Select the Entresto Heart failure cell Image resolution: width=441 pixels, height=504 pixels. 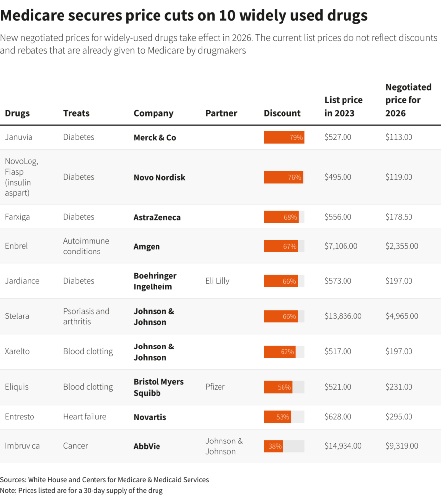click(x=85, y=417)
